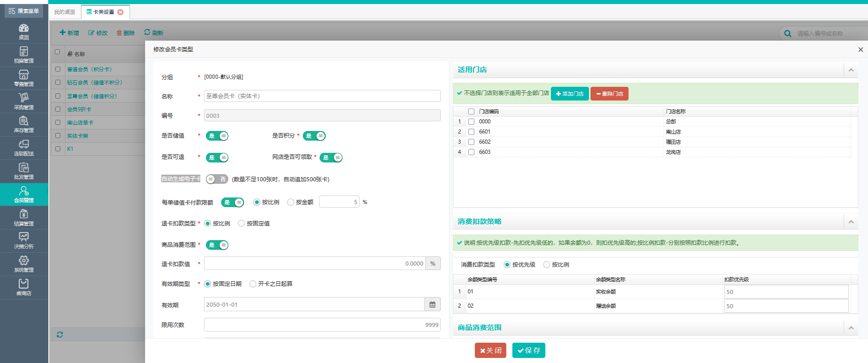This screenshot has width=868, height=363.
Task: Click the search magnifier icon in toolbar
Action: tap(788, 34)
